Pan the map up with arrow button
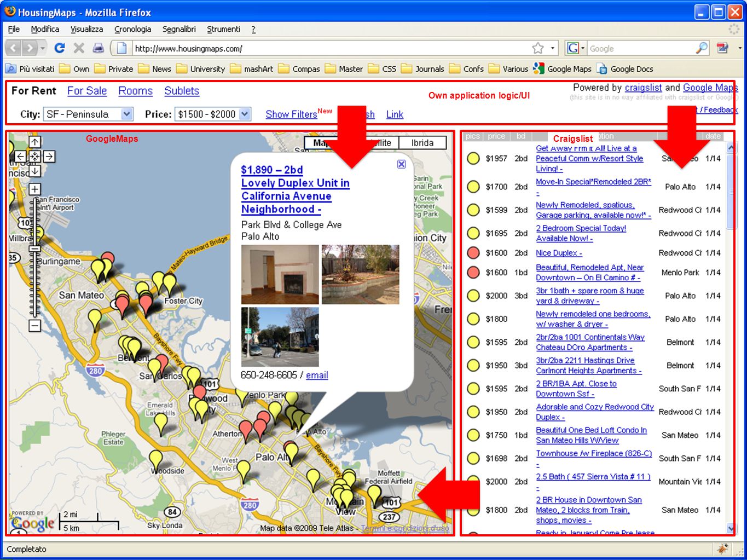The image size is (747, 560). pos(34,142)
